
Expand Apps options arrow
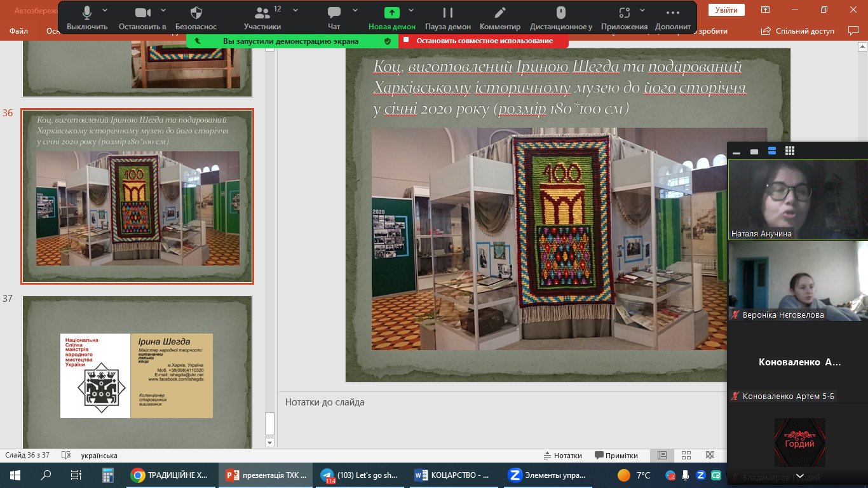point(643,10)
